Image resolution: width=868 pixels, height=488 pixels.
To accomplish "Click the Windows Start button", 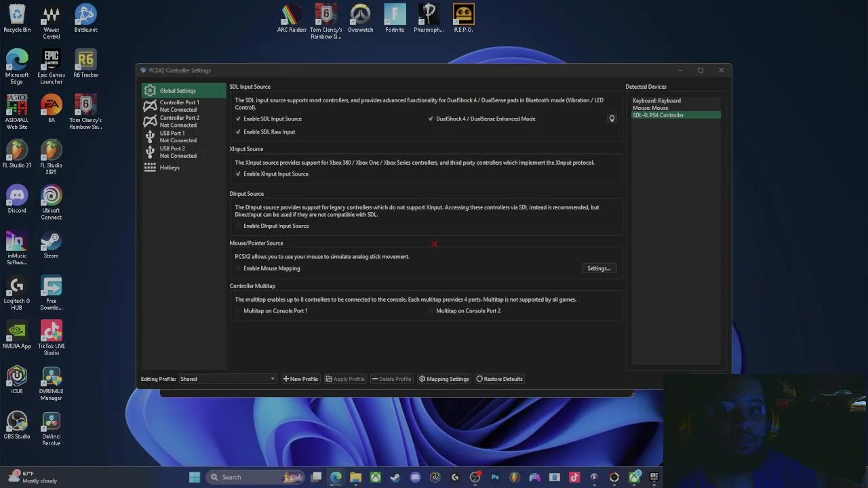I will 195,477.
